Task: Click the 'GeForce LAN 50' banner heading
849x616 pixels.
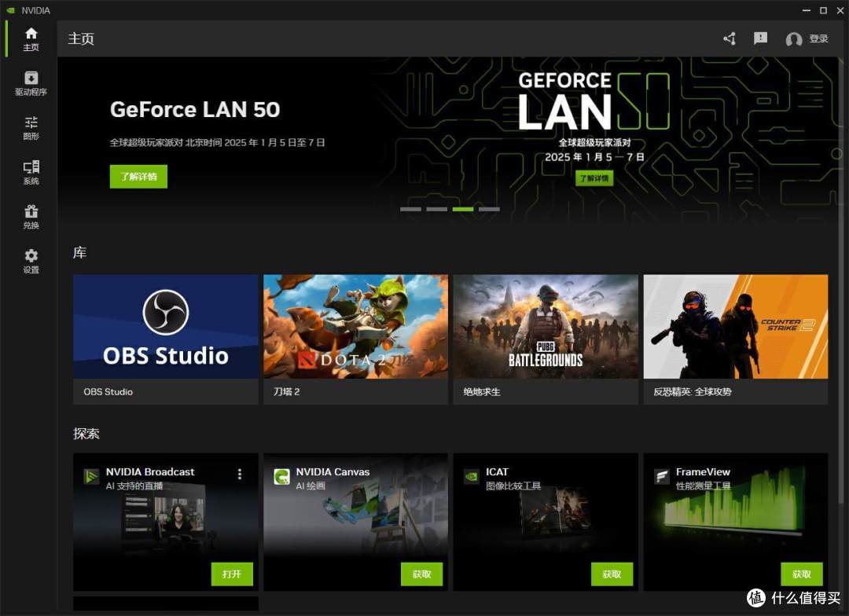Action: (x=195, y=109)
